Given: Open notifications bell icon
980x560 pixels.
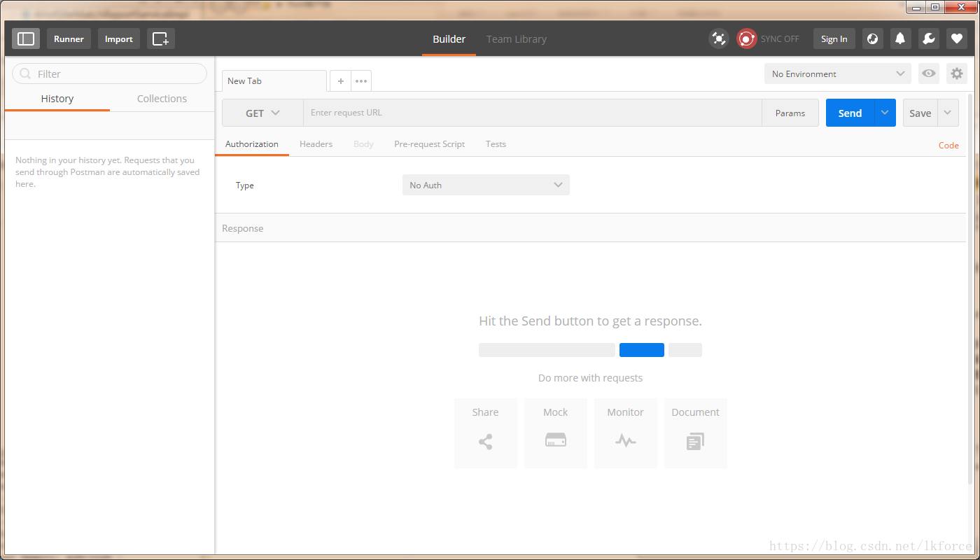Looking at the screenshot, I should tap(901, 38).
